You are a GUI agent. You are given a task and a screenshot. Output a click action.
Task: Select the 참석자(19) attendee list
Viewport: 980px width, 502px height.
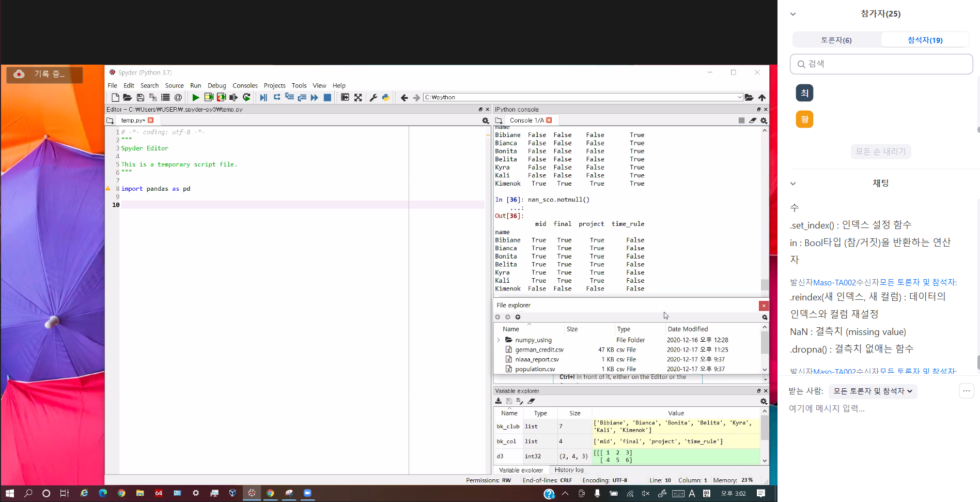point(925,40)
